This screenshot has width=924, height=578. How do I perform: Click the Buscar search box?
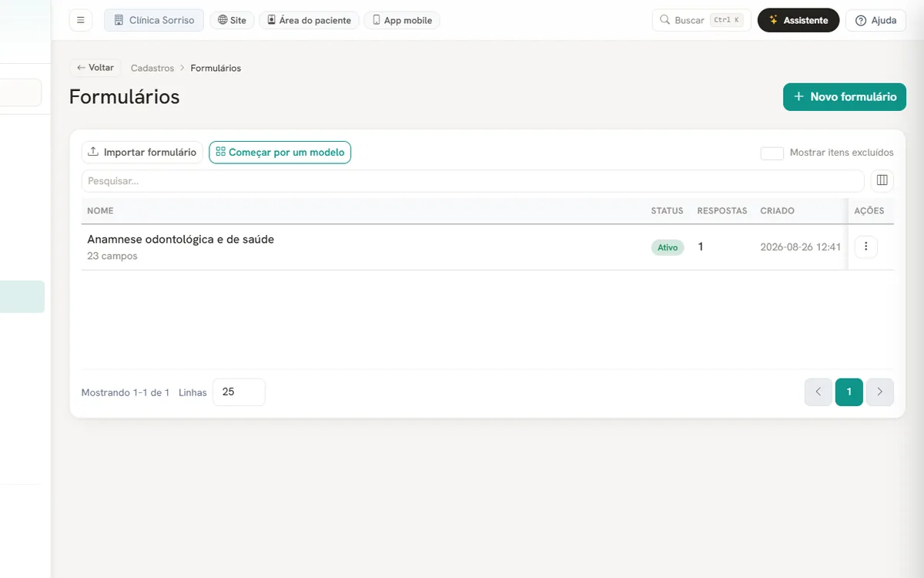[701, 20]
